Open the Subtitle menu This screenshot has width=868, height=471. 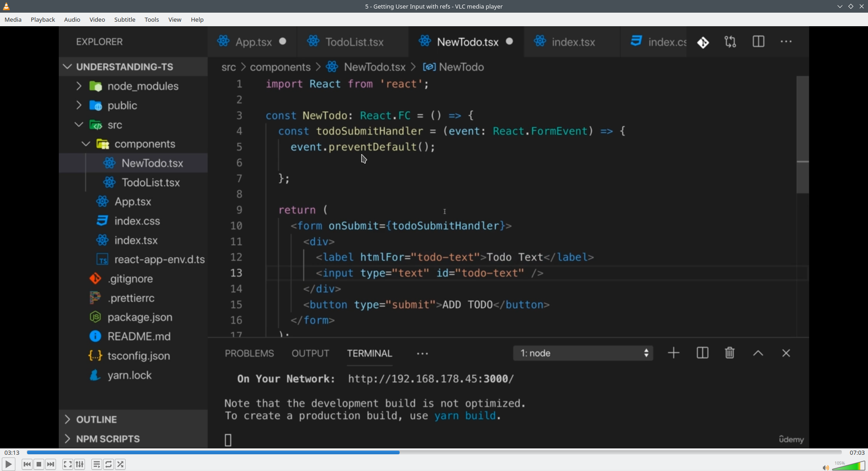click(125, 19)
